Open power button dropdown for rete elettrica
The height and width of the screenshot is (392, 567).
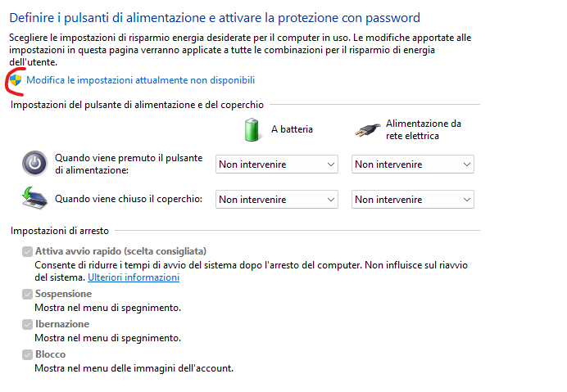coord(413,164)
